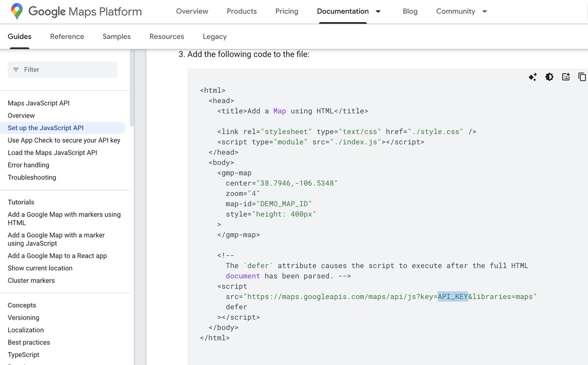Click the defer attribute line in script
Screen dimensions: 588x365
tap(237, 307)
